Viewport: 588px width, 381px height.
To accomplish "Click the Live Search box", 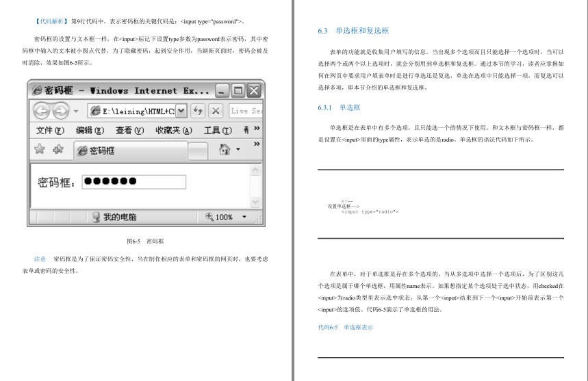I will (246, 111).
